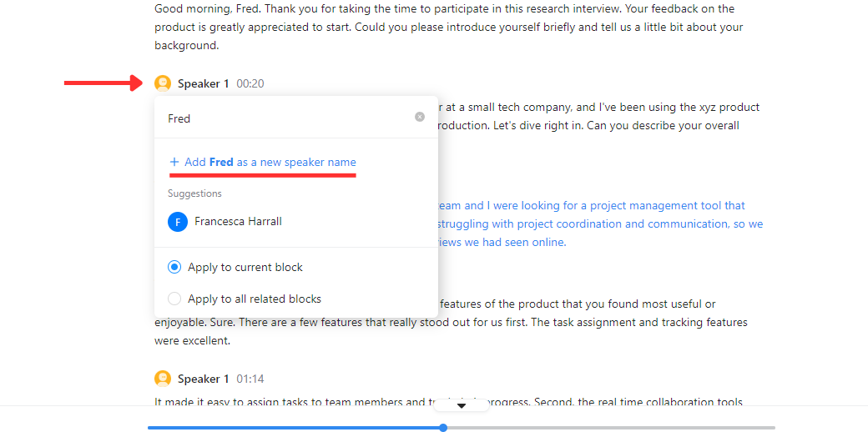Click the 'It made it easy to assign tasks' paragraph
The width and height of the screenshot is (868, 432).
pos(292,401)
